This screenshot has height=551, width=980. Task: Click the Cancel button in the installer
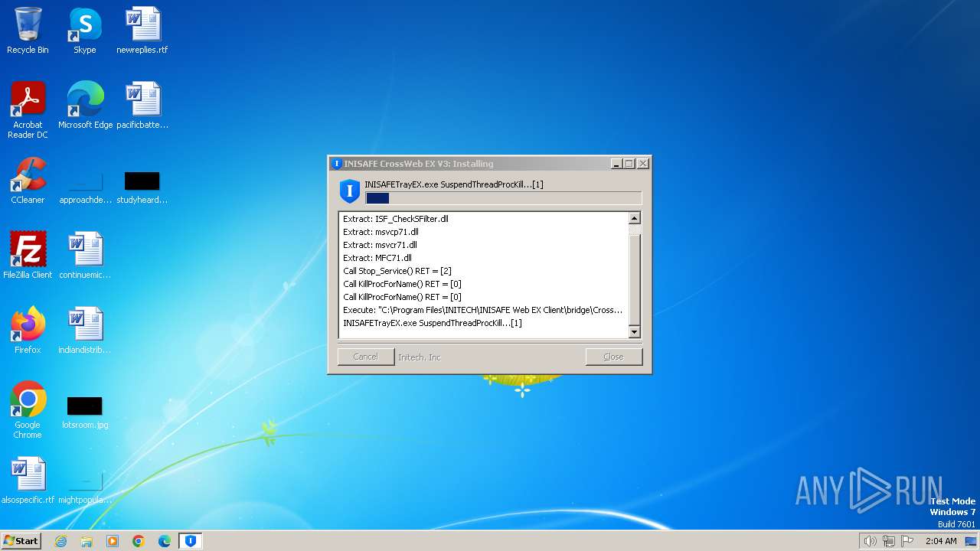366,357
